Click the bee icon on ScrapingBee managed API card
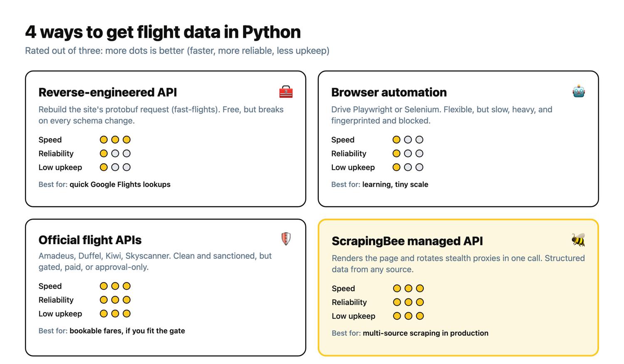624x364 pixels. tap(578, 240)
